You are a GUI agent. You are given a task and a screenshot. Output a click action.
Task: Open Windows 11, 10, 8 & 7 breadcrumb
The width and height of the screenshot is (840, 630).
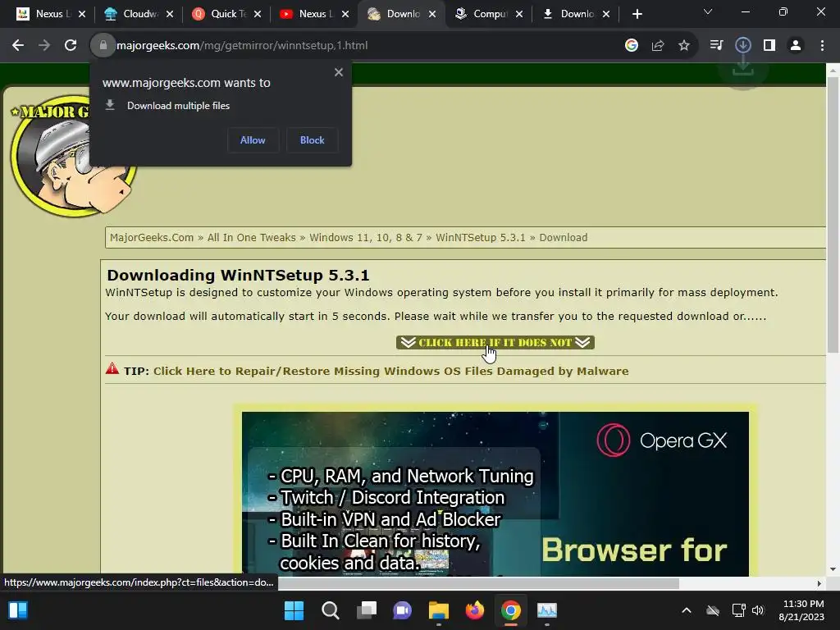(366, 237)
